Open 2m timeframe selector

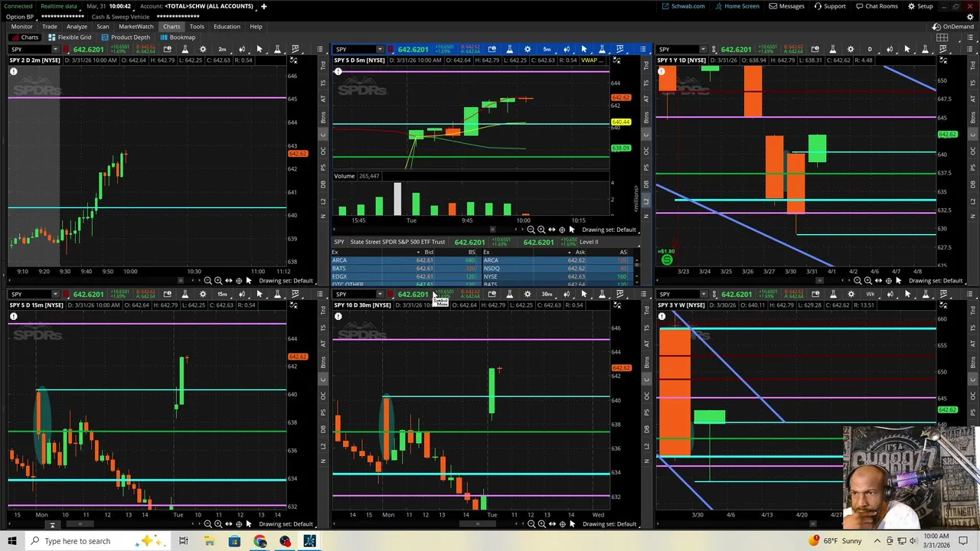(x=222, y=49)
